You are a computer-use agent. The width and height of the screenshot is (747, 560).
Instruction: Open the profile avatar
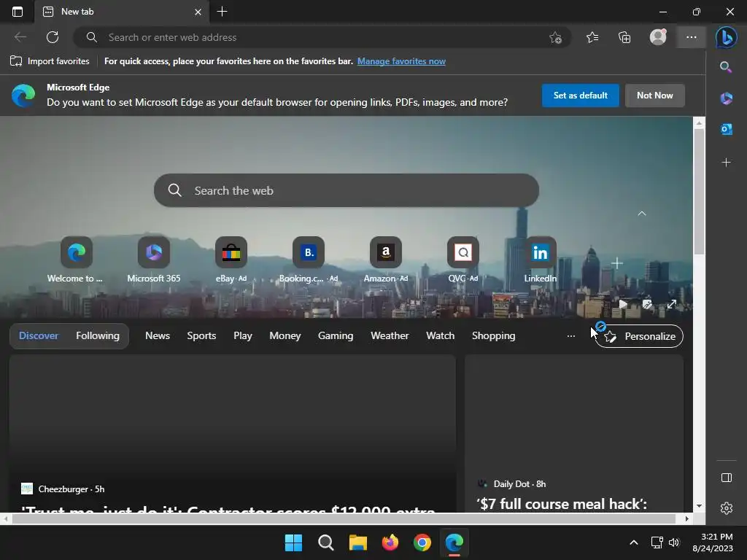pos(658,37)
